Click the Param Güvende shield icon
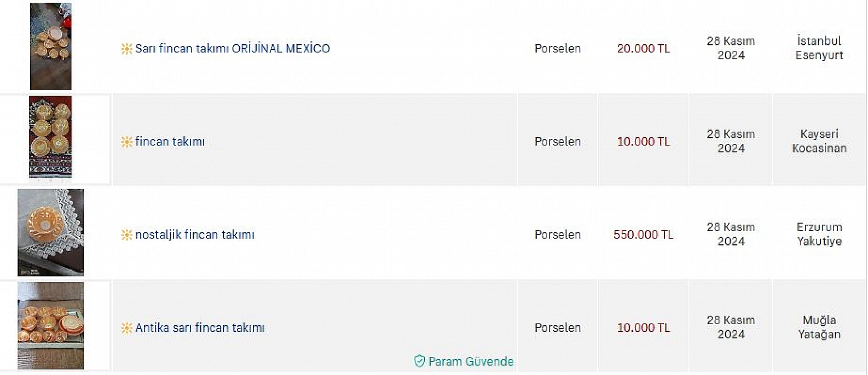 tap(420, 361)
